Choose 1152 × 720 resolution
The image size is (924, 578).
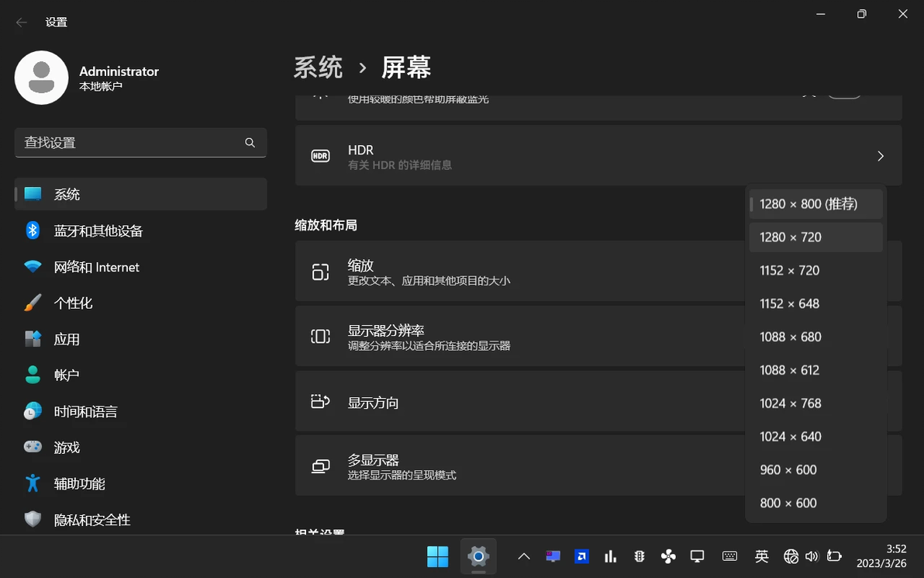pyautogui.click(x=815, y=270)
